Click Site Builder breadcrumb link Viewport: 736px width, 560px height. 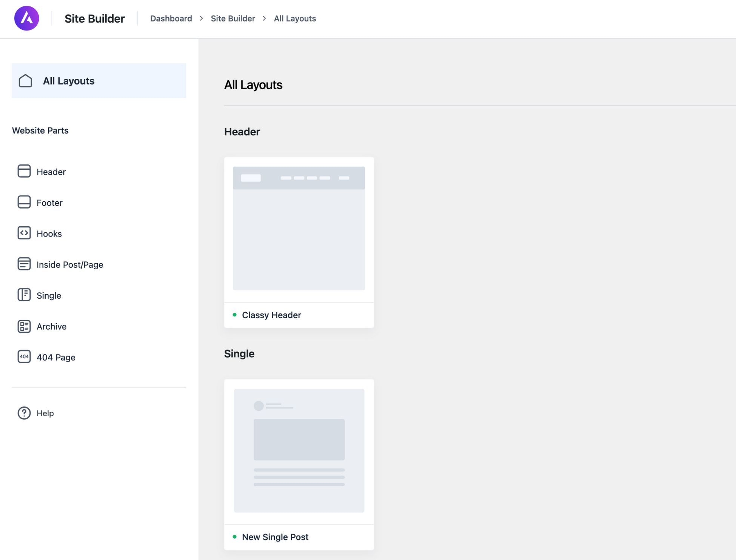coord(233,18)
